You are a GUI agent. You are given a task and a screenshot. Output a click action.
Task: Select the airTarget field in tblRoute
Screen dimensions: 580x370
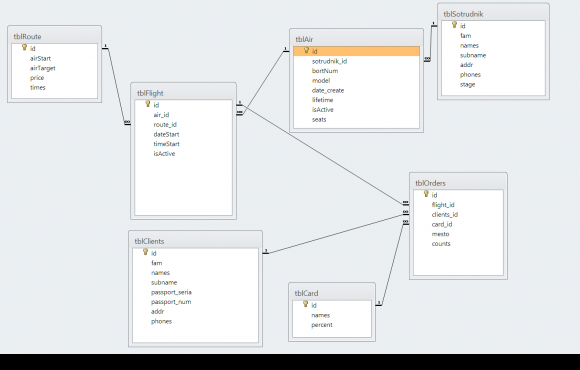point(54,68)
